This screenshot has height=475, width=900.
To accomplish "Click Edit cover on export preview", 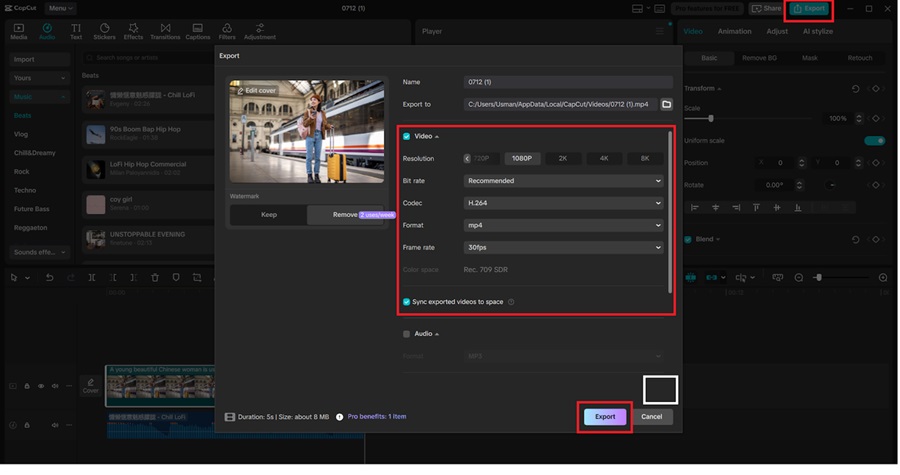I will pos(256,91).
